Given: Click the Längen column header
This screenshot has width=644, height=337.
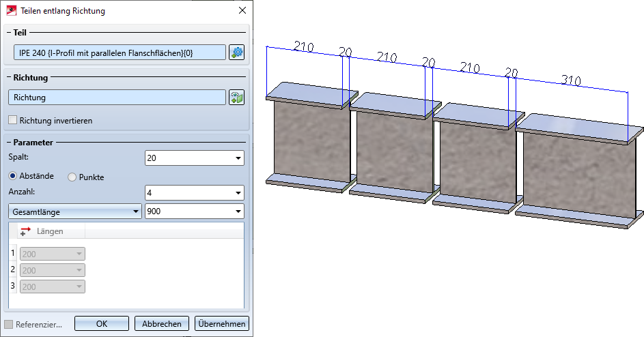Looking at the screenshot, I should coord(50,231).
